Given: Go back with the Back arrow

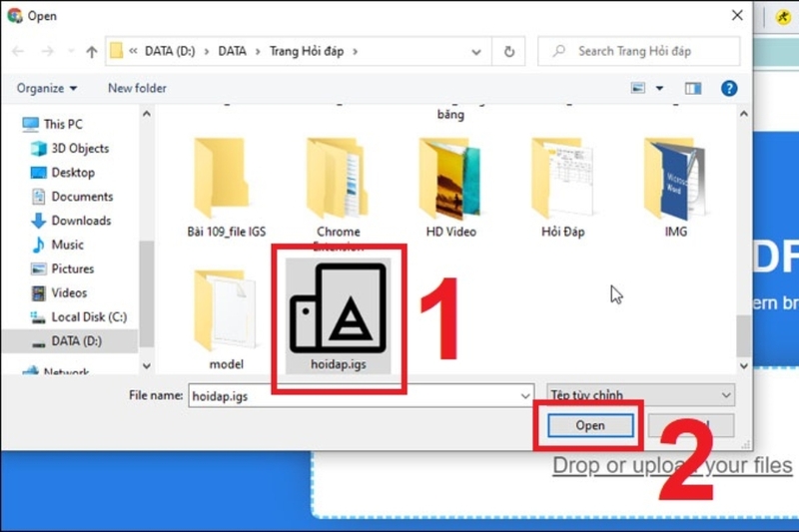Looking at the screenshot, I should 18,51.
